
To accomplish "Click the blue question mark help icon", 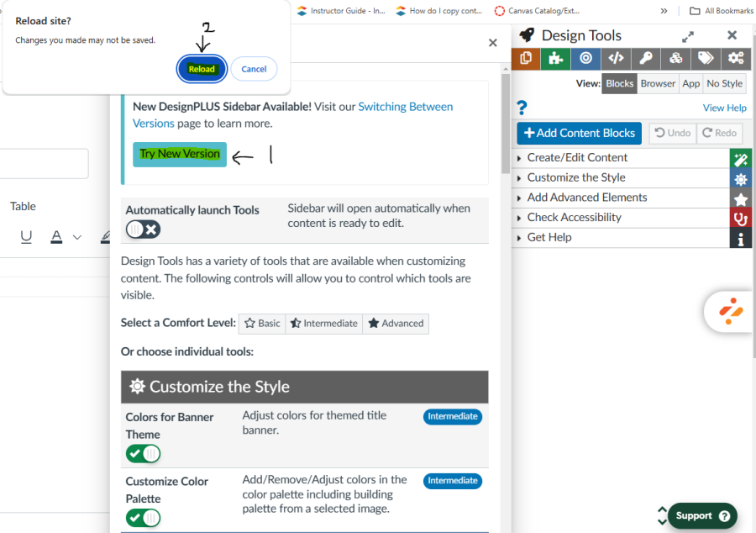I will coord(522,107).
